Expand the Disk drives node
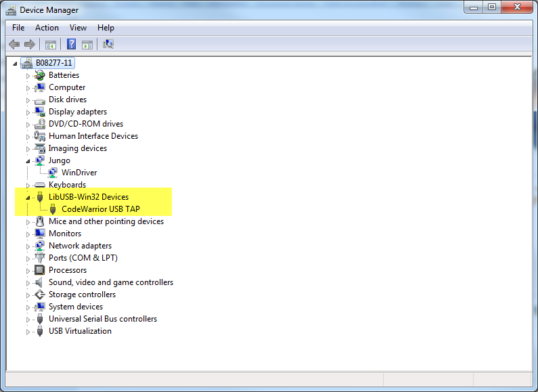538x392 pixels. (x=28, y=100)
